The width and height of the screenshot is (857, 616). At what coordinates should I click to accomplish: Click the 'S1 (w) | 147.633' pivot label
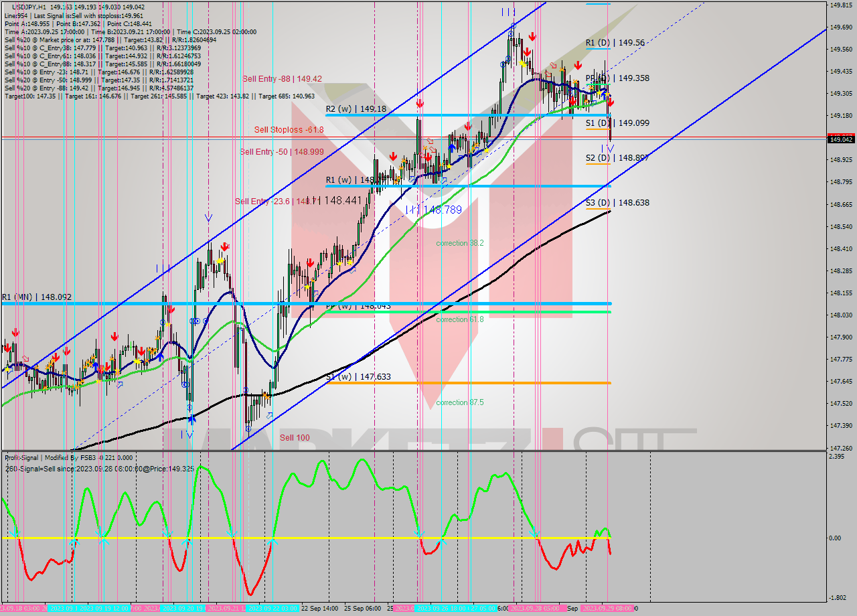pyautogui.click(x=358, y=377)
